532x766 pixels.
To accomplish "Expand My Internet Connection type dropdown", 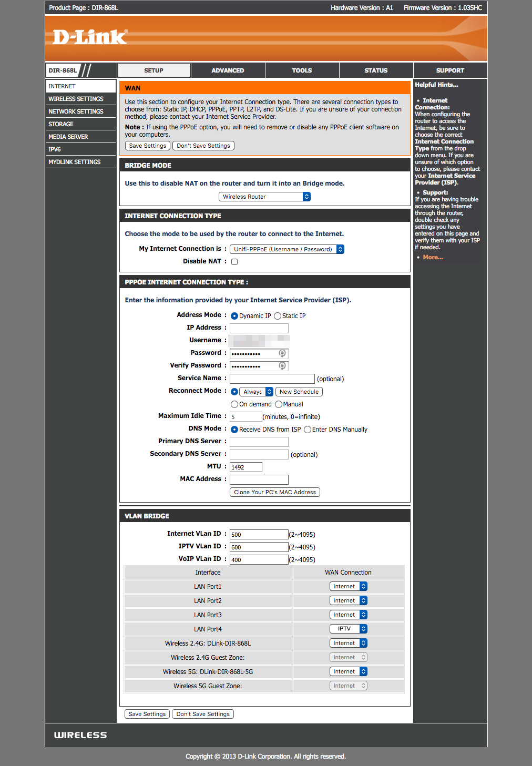I will (287, 249).
